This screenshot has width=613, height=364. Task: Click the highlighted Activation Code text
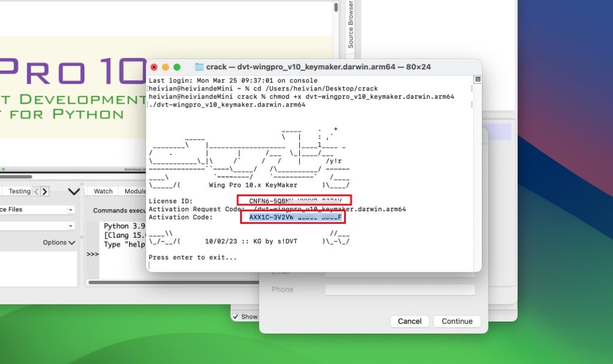pos(296,217)
